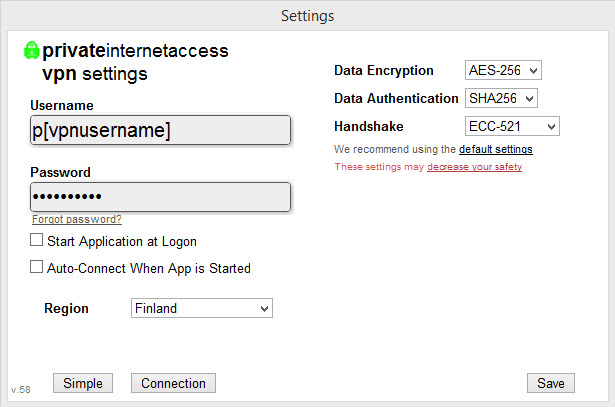Open the Region dropdown showing Finland

(202, 308)
